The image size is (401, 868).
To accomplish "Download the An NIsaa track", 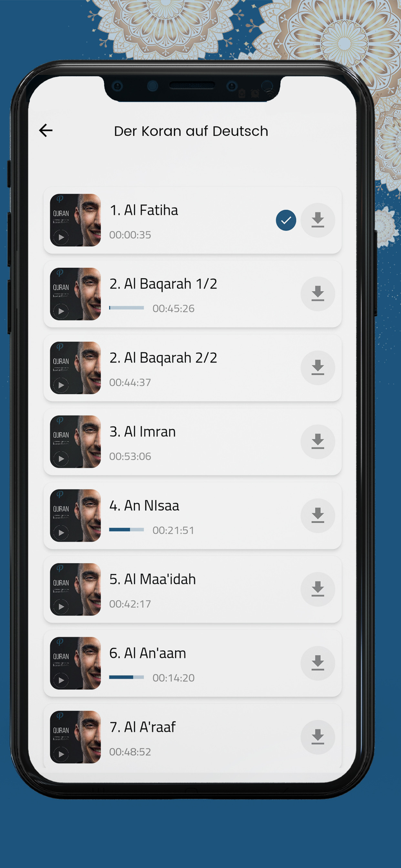I will [317, 516].
